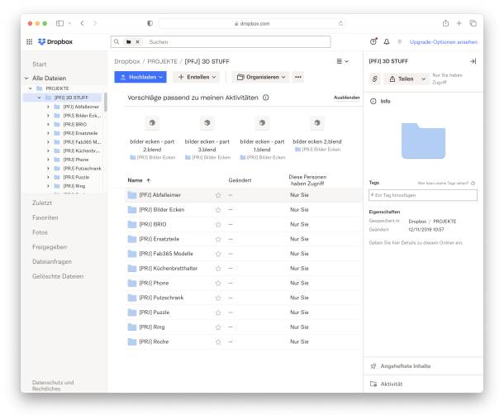Star the [PRJ] Küchenbretthalter folder
504x420 pixels.
[218, 269]
